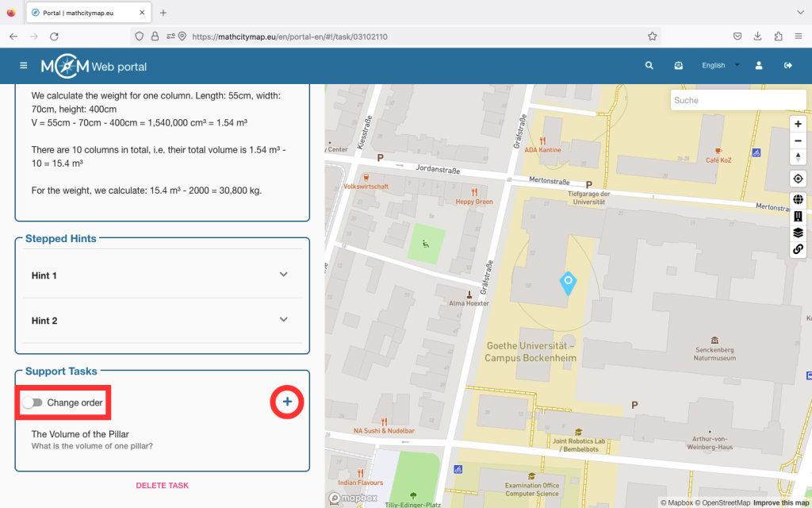Select the Portal | mathcitymap.eu browser tab
Viewport: 812px width, 508px height.
pyautogui.click(x=87, y=13)
